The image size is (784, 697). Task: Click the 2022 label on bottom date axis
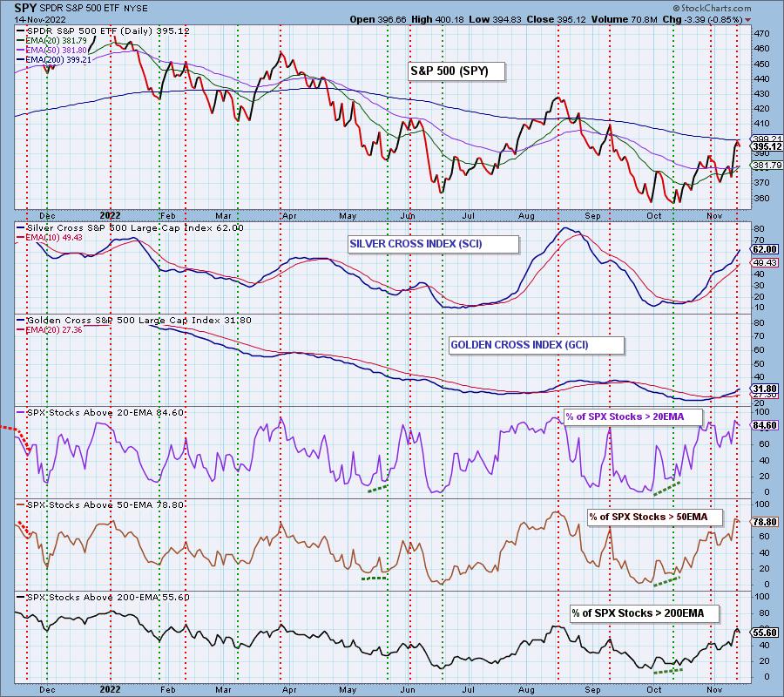click(x=110, y=689)
